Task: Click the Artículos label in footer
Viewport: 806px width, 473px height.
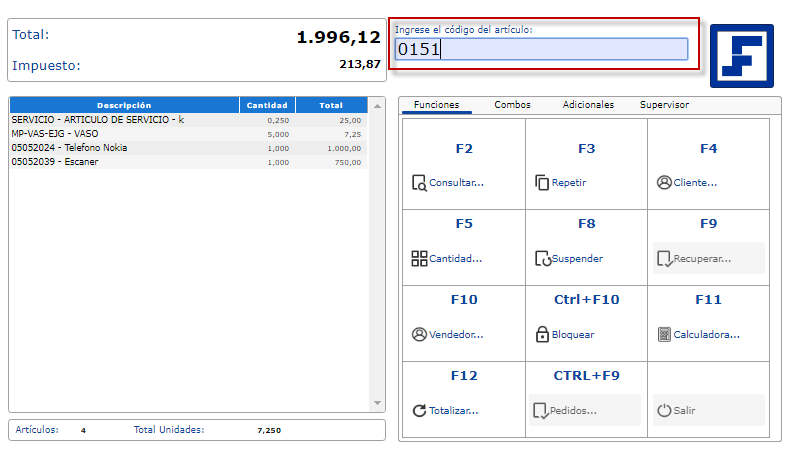Action: [37, 430]
